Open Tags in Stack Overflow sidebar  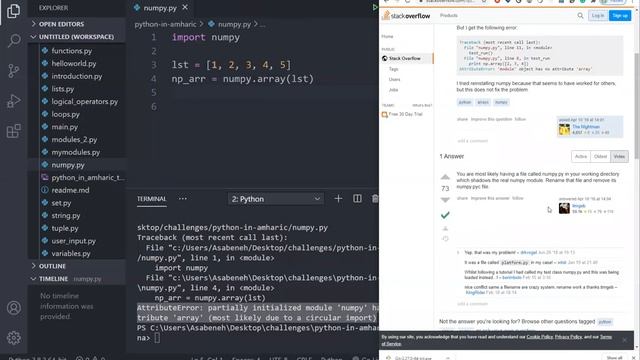[x=393, y=69]
